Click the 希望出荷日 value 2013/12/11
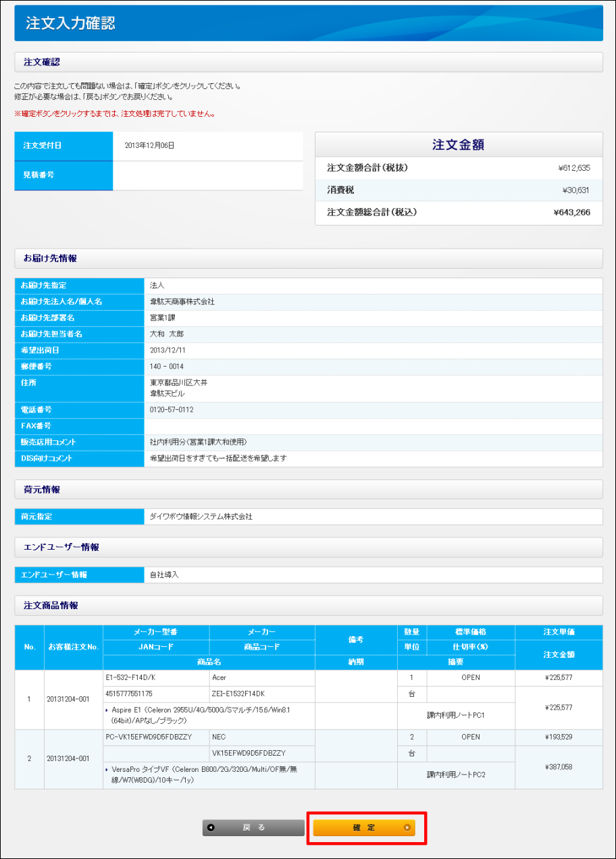This screenshot has width=616, height=859. (167, 350)
